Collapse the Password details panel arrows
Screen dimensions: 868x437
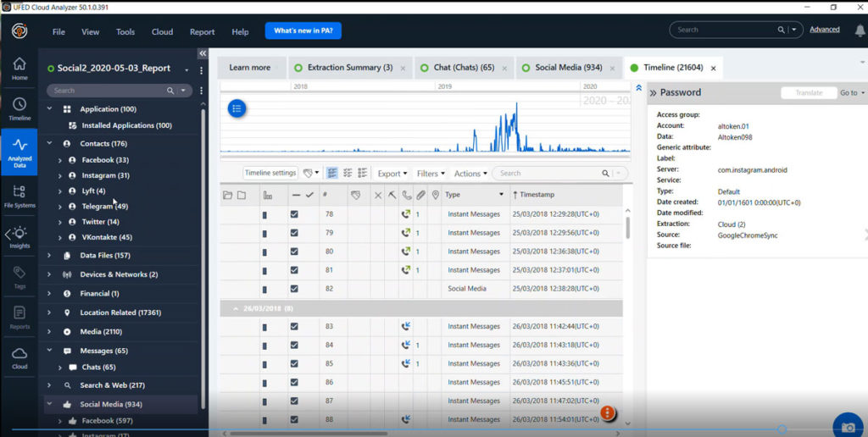tap(653, 93)
